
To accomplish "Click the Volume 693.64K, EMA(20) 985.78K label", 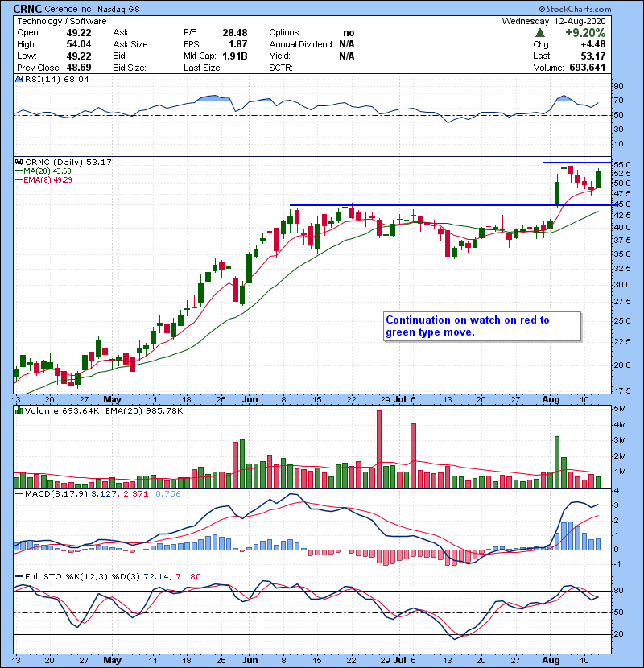I will pyautogui.click(x=104, y=410).
